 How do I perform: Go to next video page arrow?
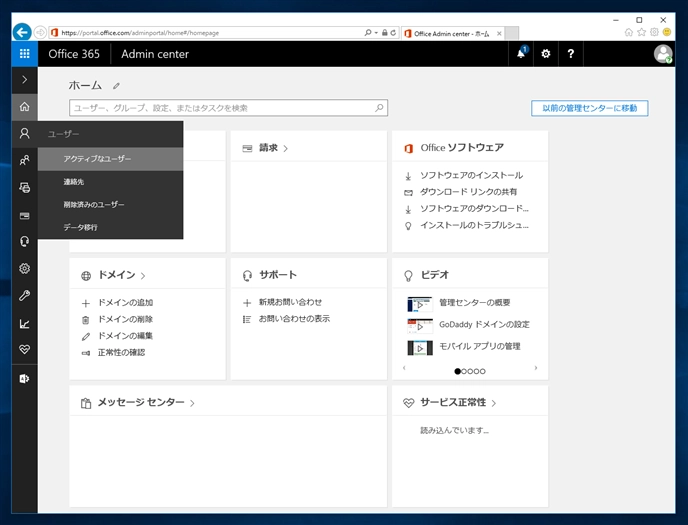pos(536,368)
